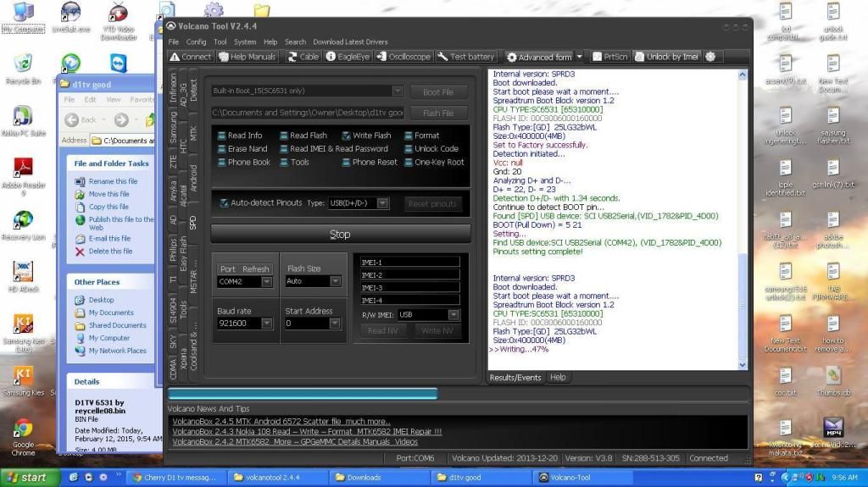Viewport: 868px width, 487px height.
Task: Open Unlock by IMEI tool
Action: [x=667, y=57]
